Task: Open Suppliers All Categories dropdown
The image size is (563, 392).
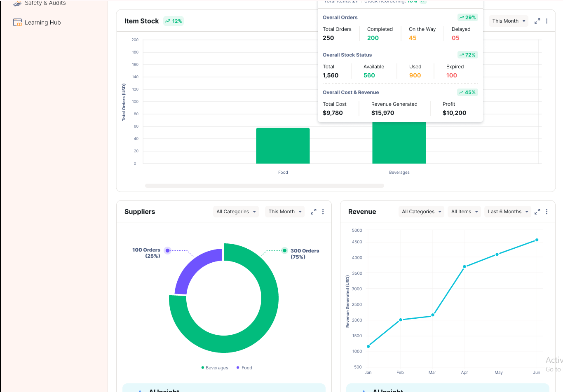Action: click(236, 212)
